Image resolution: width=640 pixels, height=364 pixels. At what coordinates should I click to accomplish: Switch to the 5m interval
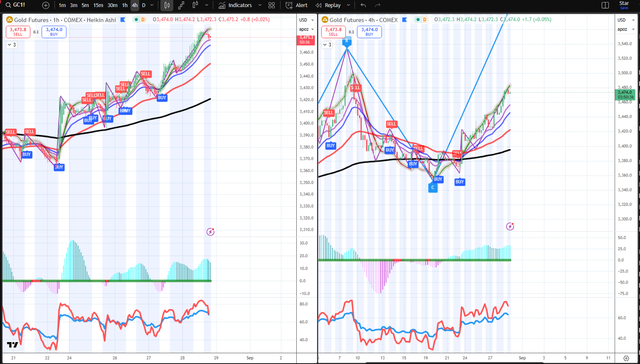[x=85, y=5]
